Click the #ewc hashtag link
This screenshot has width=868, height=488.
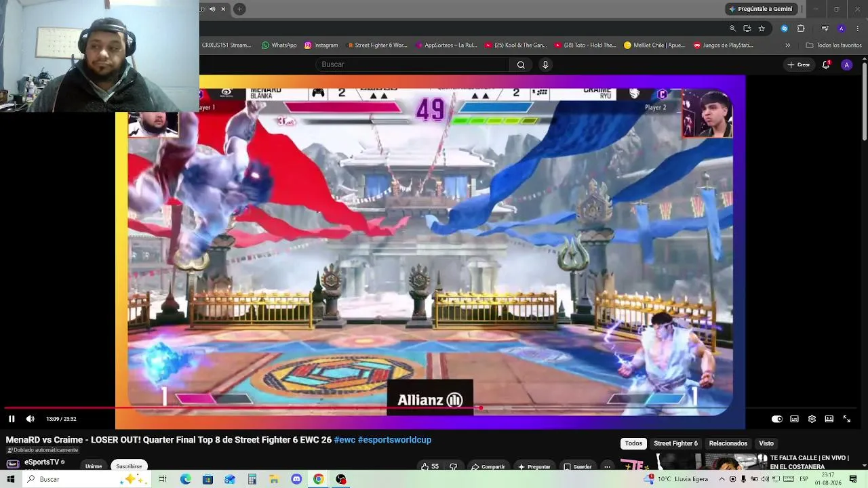click(344, 440)
